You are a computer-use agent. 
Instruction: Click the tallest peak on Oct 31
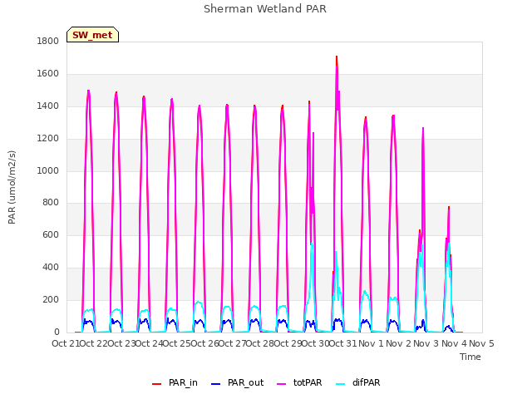click(337, 57)
